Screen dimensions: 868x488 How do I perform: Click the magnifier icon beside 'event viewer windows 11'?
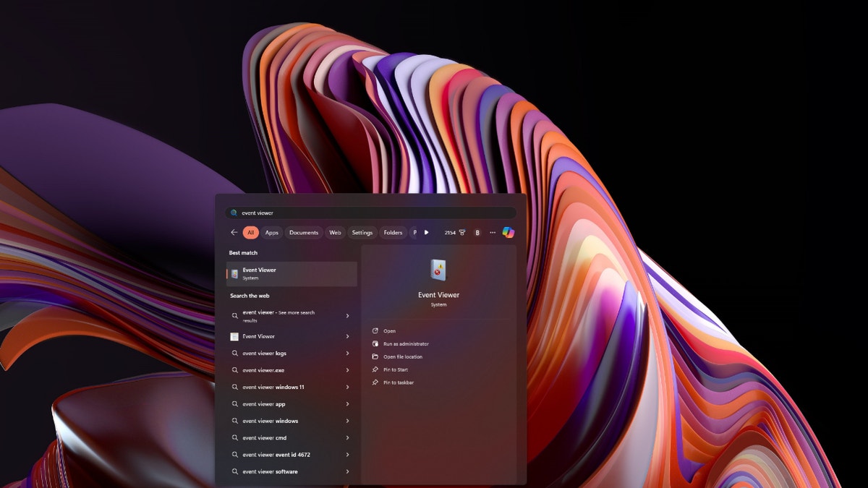pos(234,387)
